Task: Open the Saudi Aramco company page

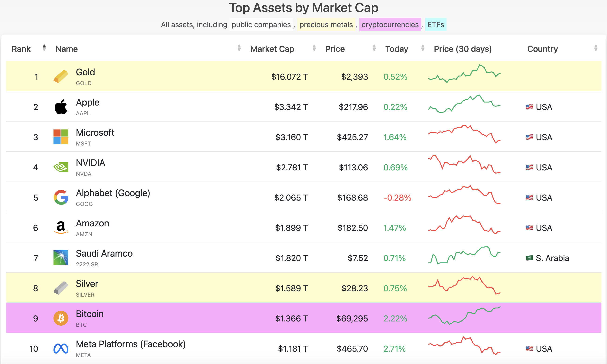Action: (x=104, y=253)
